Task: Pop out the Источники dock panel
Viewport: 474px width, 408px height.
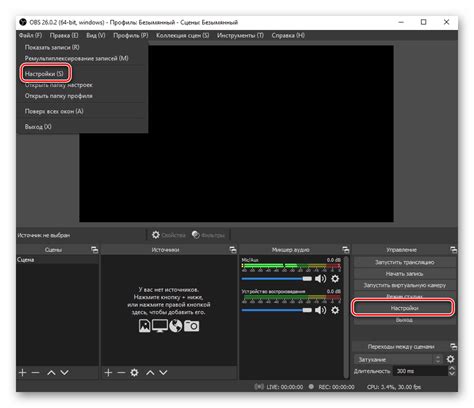Action: pyautogui.click(x=233, y=250)
